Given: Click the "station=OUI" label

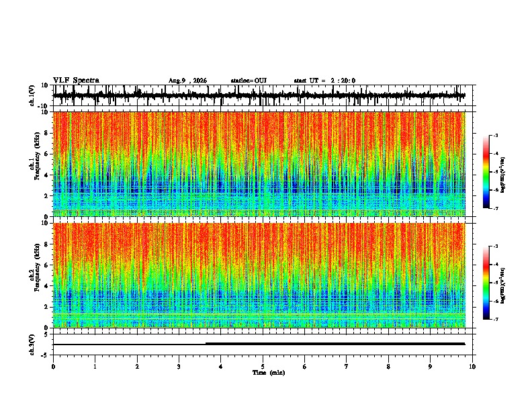Looking at the screenshot, I should click(x=249, y=81).
